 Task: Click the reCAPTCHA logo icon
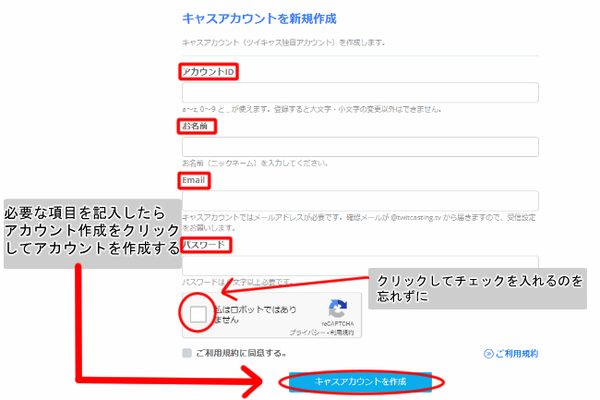[338, 309]
